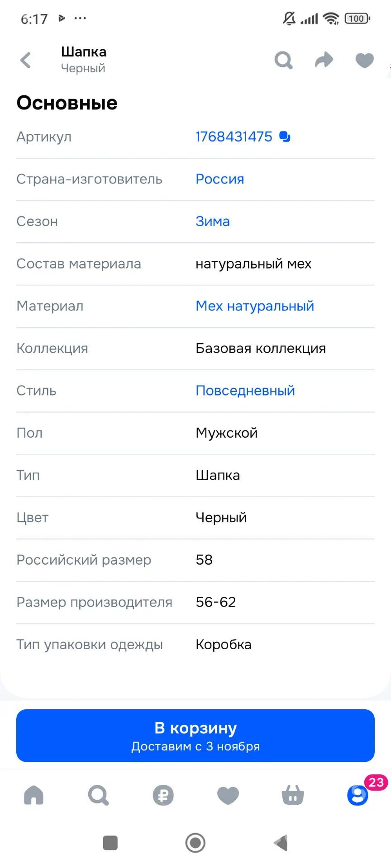Follow the Россия country link
This screenshot has width=391, height=868.
[x=219, y=179]
